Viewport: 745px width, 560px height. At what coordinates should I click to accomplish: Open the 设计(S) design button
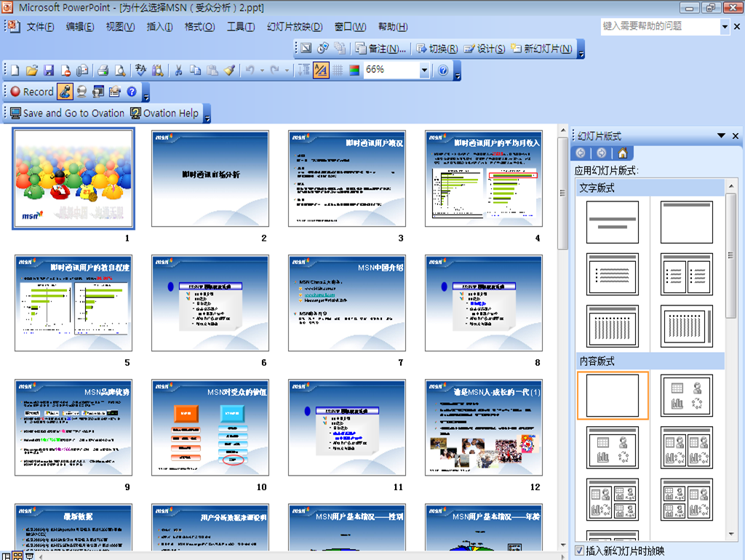coord(484,49)
